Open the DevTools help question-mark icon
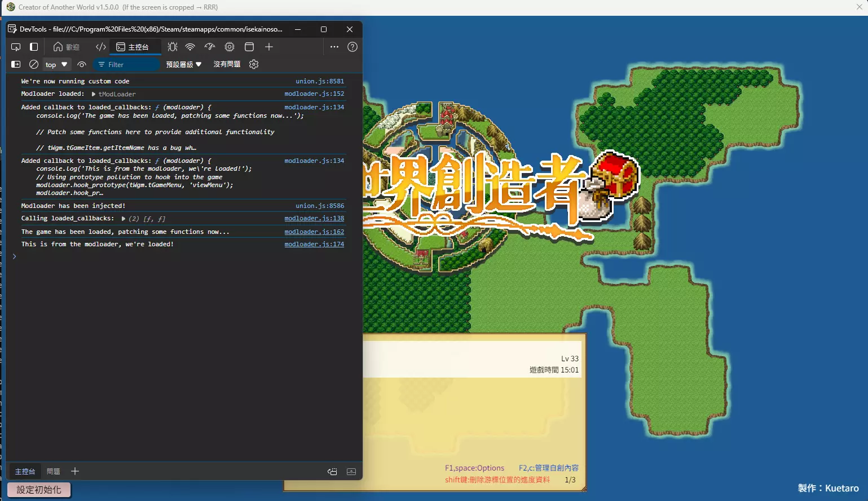The height and width of the screenshot is (501, 868). [x=353, y=47]
